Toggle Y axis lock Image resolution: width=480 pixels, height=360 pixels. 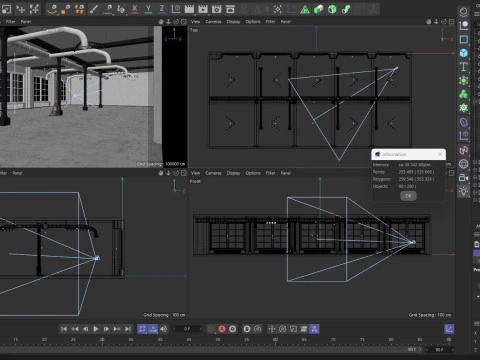tap(148, 9)
